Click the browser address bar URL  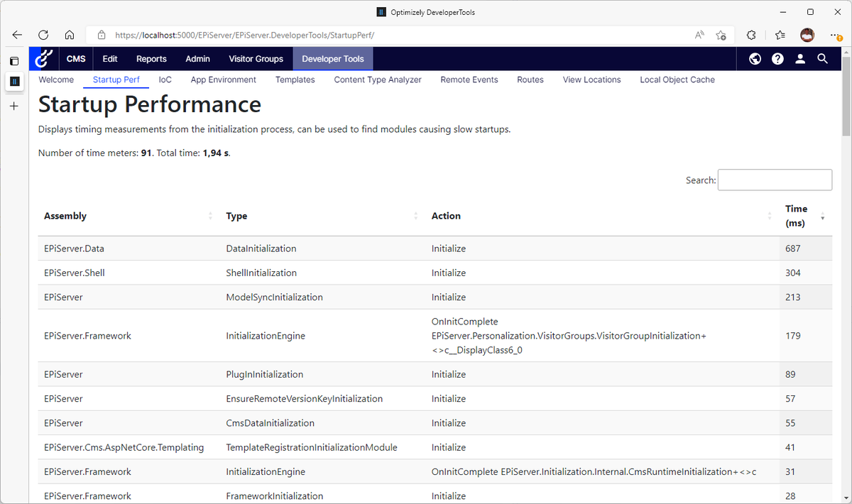(245, 35)
